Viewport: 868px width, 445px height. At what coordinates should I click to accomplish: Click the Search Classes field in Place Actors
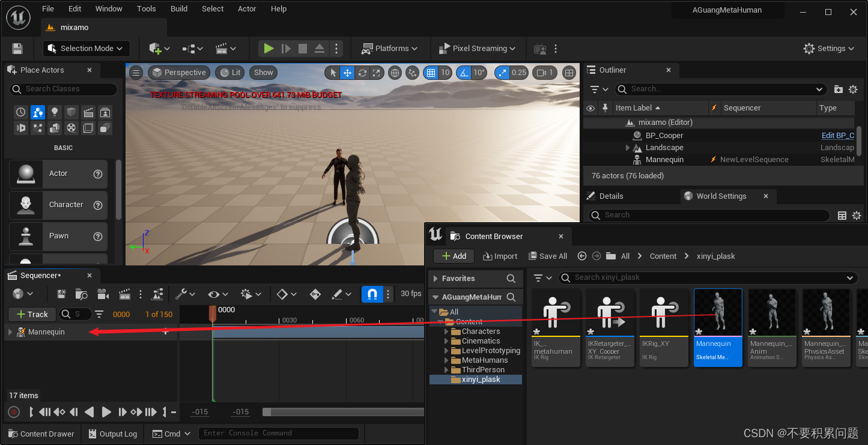(x=63, y=89)
